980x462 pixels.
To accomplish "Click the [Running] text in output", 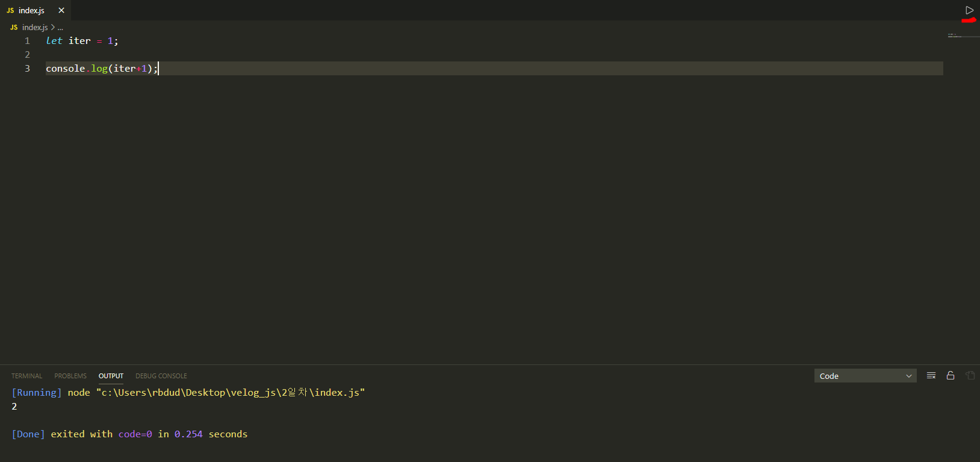I will pos(37,393).
